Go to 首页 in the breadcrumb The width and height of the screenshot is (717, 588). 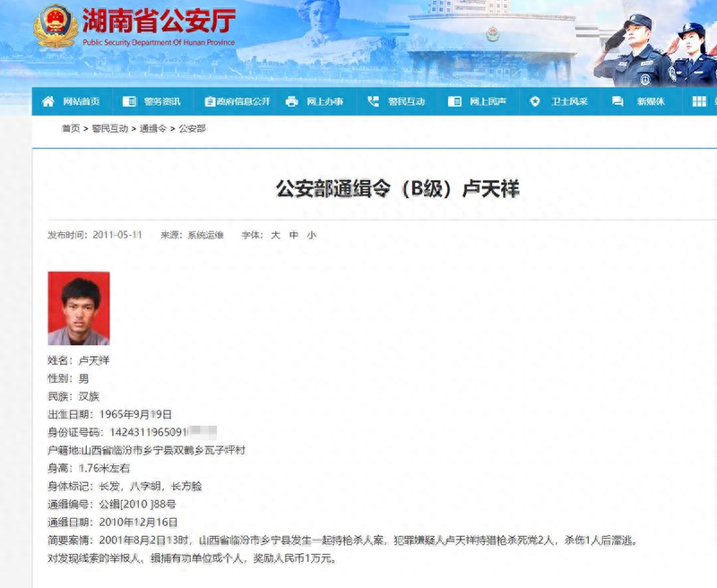click(70, 129)
